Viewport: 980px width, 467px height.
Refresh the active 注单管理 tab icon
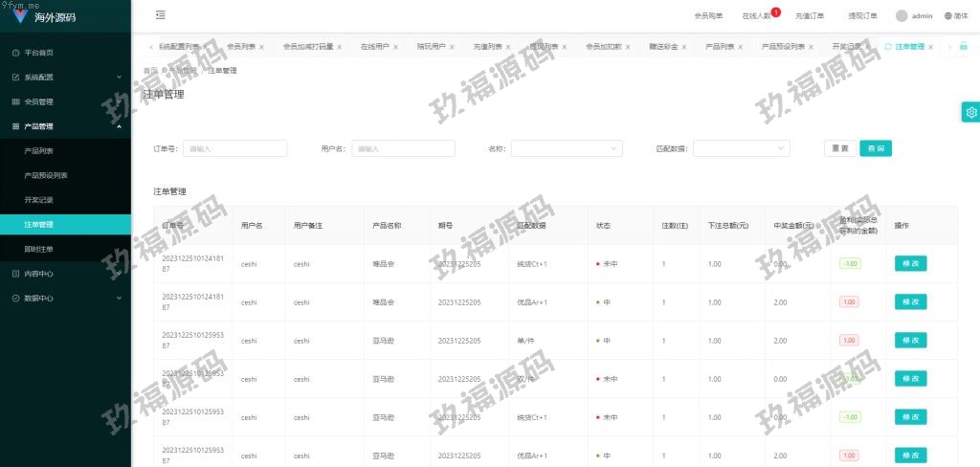click(x=888, y=46)
